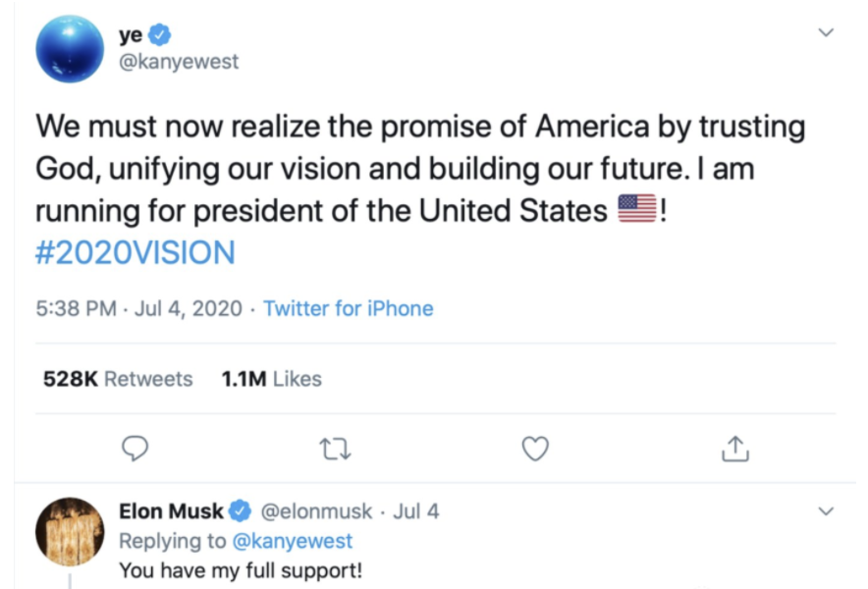Expand the tweet options chevron for ye
This screenshot has height=589, width=868.
tap(826, 33)
